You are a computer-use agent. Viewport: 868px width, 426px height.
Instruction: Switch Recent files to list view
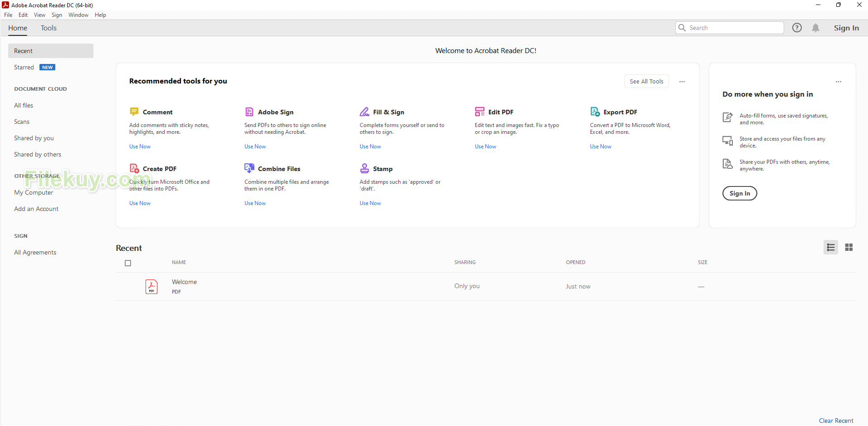click(831, 247)
